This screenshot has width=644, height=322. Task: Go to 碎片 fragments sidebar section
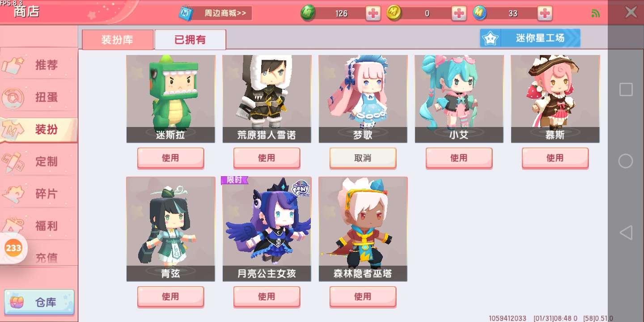tap(39, 194)
